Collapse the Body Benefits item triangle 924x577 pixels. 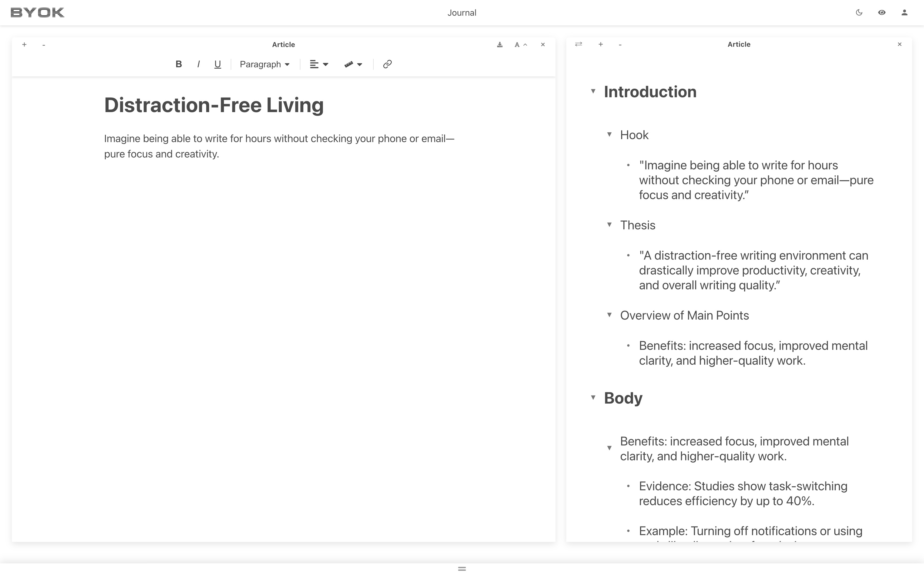[609, 448]
